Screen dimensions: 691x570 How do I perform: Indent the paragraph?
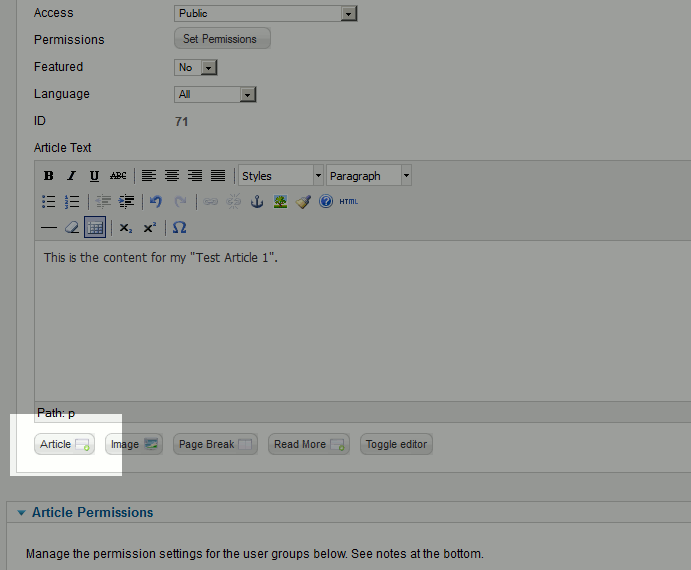coord(126,201)
